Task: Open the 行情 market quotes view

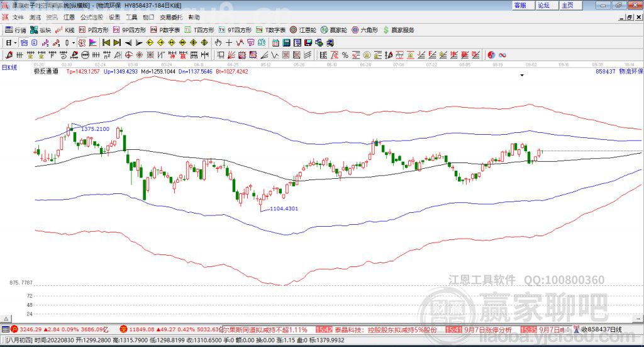Action: click(16, 30)
